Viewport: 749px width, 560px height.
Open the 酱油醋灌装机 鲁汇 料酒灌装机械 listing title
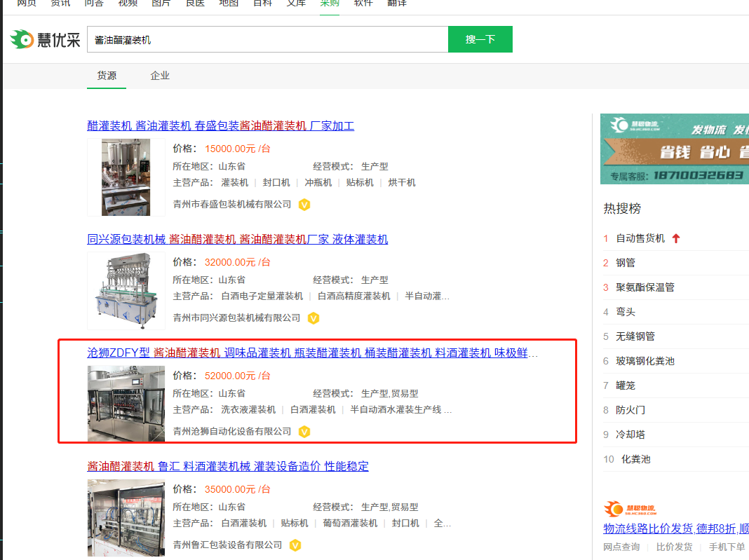pos(228,466)
